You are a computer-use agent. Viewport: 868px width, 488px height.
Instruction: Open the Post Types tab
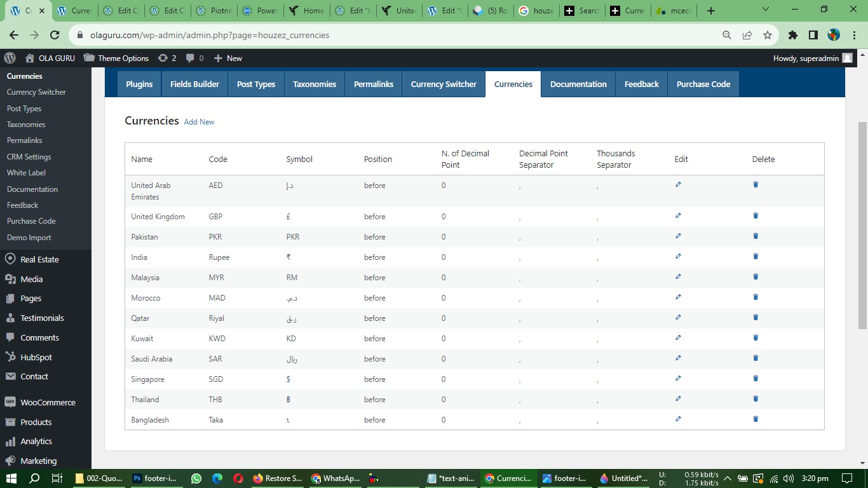click(256, 84)
